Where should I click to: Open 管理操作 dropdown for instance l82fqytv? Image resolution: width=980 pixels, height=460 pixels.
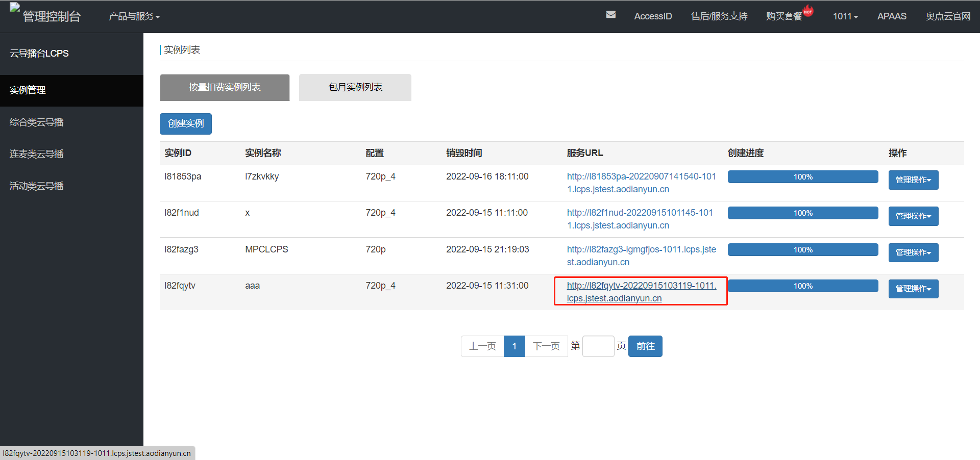click(x=913, y=289)
